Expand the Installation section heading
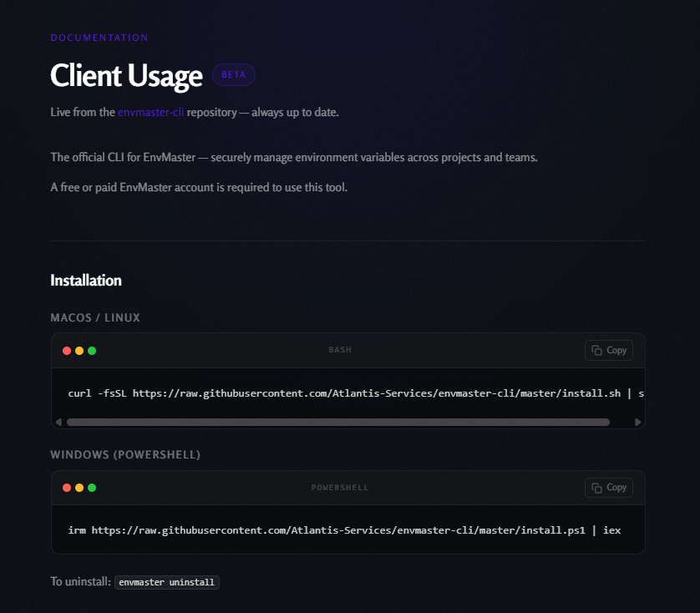The width and height of the screenshot is (700, 613). (x=86, y=281)
